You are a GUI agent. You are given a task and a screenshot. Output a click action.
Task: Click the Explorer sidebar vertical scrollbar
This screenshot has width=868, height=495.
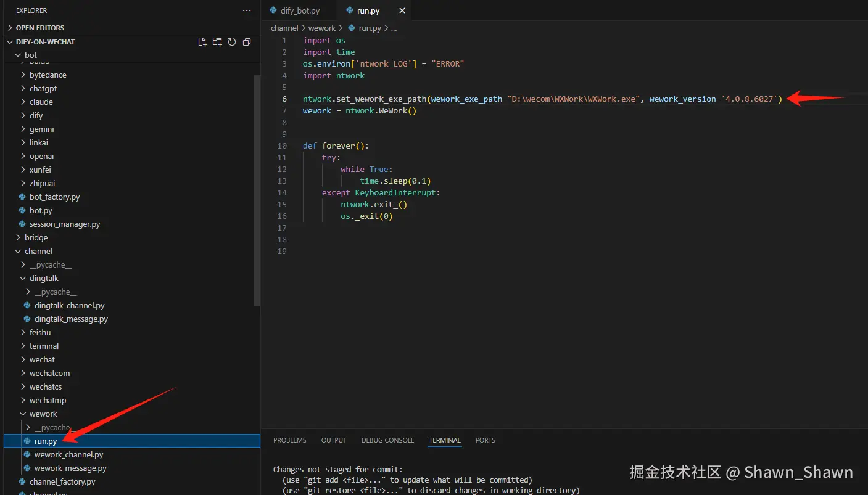258,190
